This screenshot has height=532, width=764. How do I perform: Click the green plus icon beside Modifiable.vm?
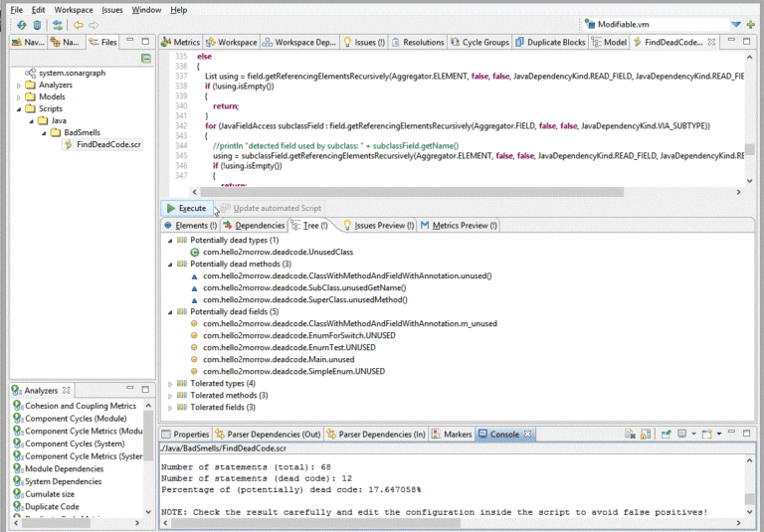coord(750,24)
